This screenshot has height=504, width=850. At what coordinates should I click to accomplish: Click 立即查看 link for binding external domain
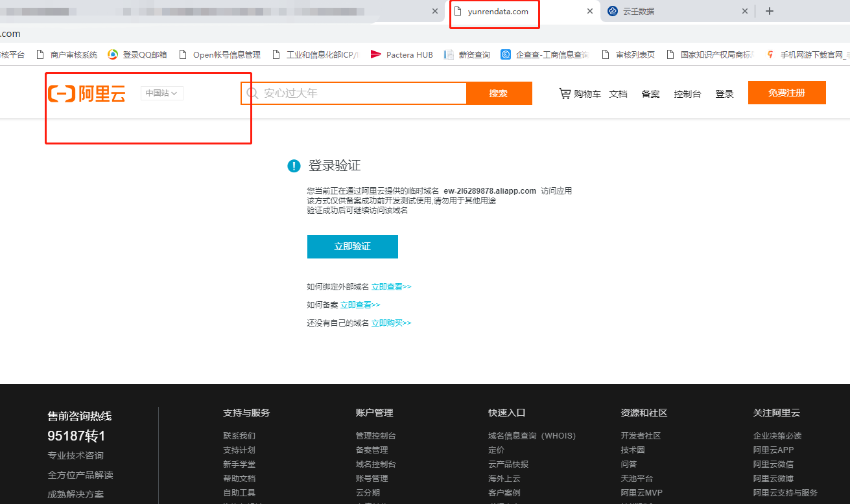(x=392, y=286)
